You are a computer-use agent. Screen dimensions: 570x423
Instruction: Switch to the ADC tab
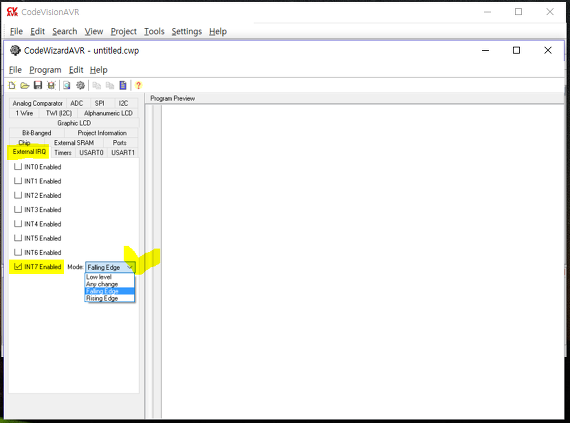(77, 103)
